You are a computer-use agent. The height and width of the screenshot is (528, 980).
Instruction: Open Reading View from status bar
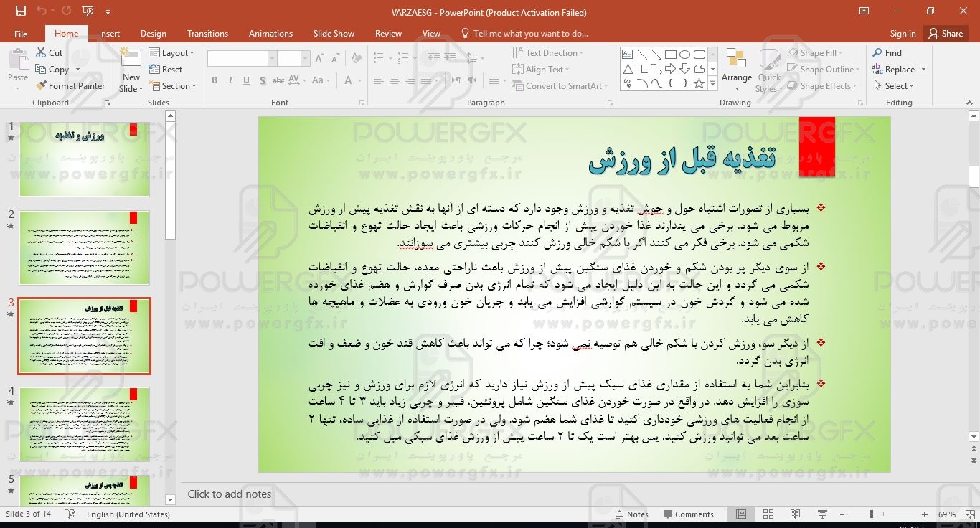pos(795,514)
